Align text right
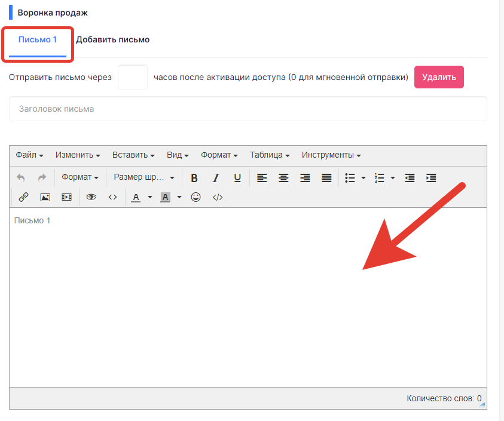The image size is (504, 421). click(x=305, y=177)
